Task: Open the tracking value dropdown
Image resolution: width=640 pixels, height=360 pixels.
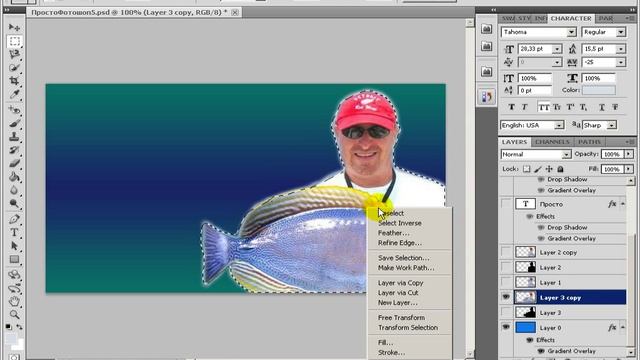Action: point(621,62)
